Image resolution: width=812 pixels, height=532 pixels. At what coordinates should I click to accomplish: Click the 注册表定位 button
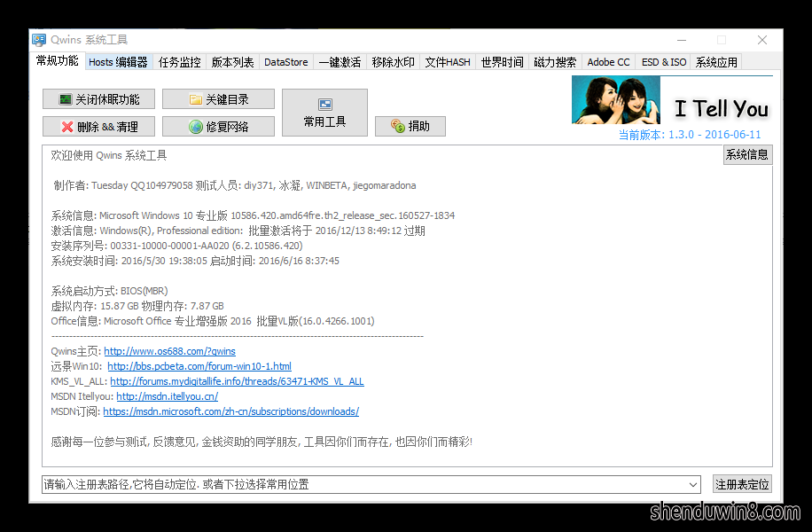coord(742,484)
